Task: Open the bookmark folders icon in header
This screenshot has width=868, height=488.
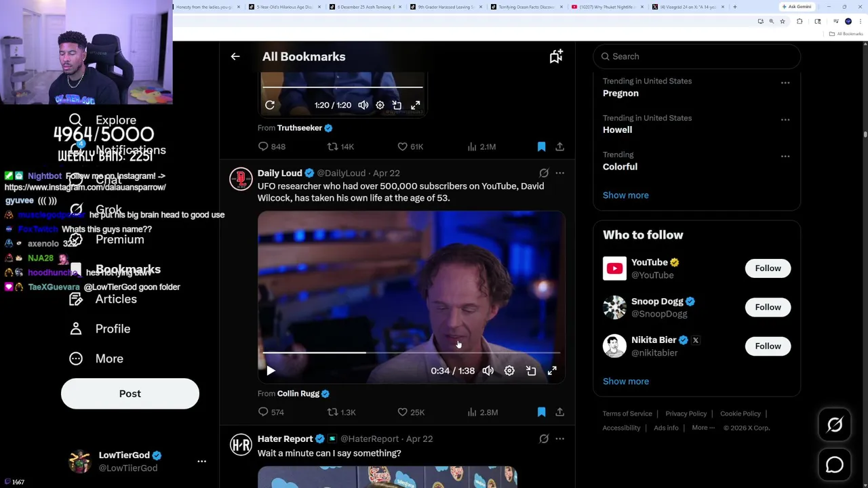Action: (x=556, y=57)
